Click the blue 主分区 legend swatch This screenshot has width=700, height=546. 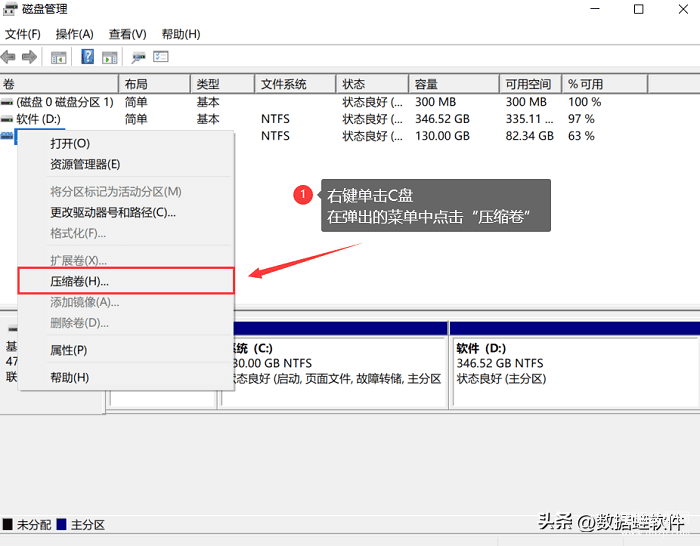click(x=62, y=524)
